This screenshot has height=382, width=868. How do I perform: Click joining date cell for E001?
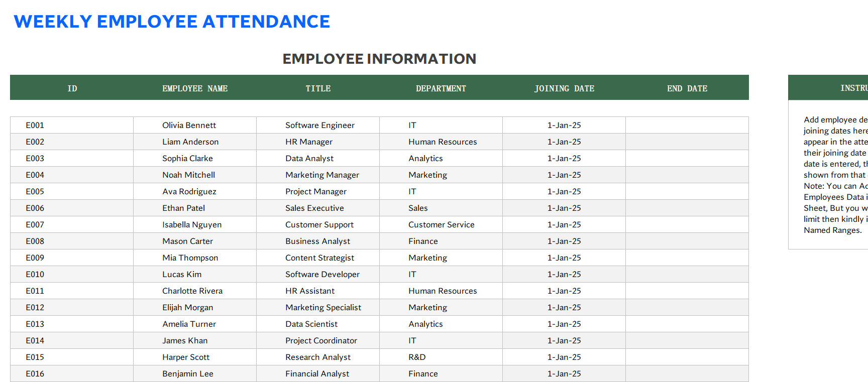click(564, 125)
